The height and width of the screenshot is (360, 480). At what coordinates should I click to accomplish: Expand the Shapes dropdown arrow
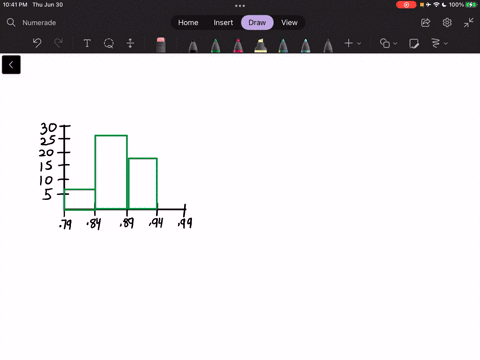tap(395, 43)
